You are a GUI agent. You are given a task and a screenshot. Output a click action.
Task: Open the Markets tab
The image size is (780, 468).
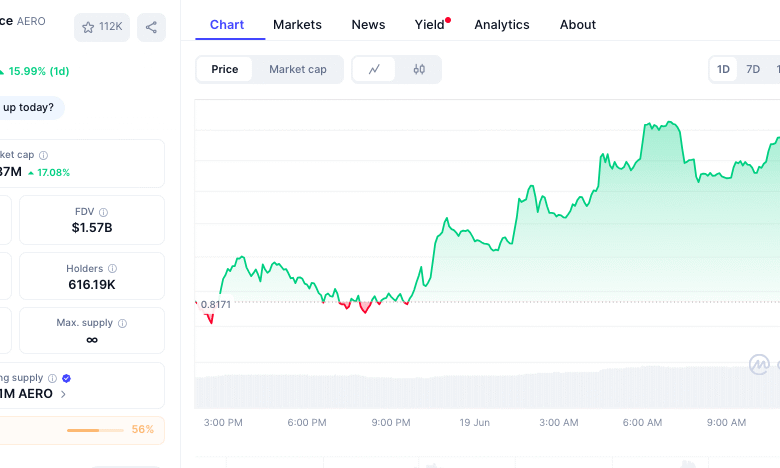tap(297, 24)
